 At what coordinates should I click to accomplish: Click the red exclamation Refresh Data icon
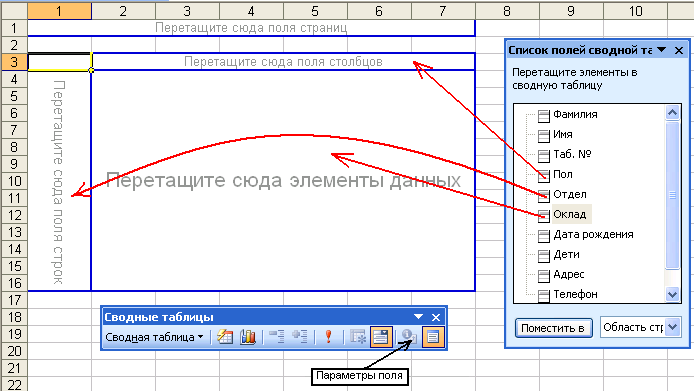pos(328,337)
